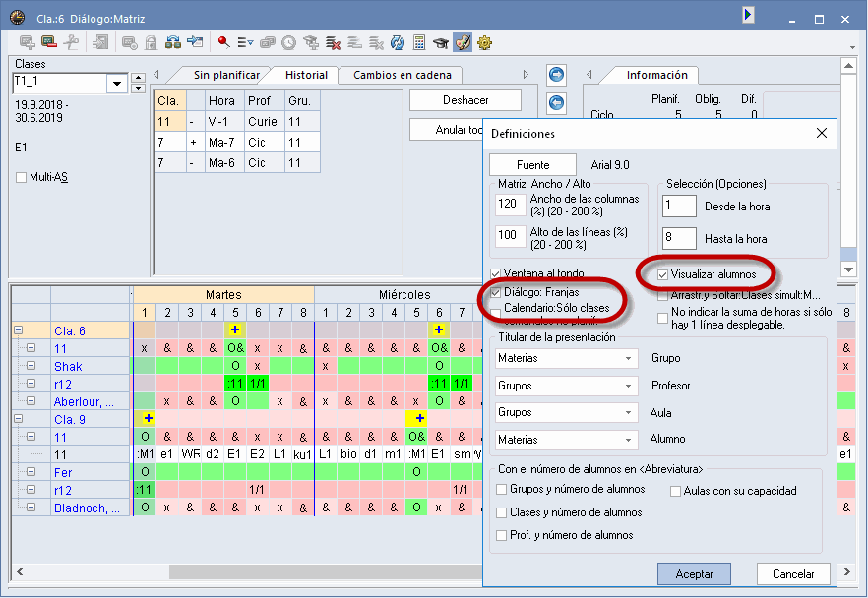Click the grey door exit toolbar icon
Viewport: 868px width, 598px height.
pos(100,42)
